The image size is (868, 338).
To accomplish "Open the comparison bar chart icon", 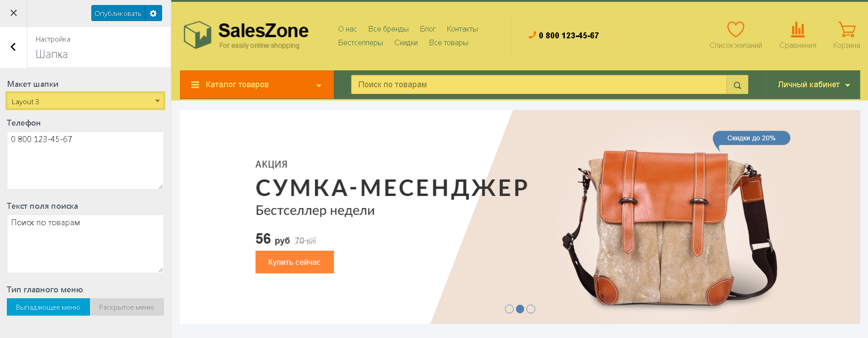I will tap(798, 29).
